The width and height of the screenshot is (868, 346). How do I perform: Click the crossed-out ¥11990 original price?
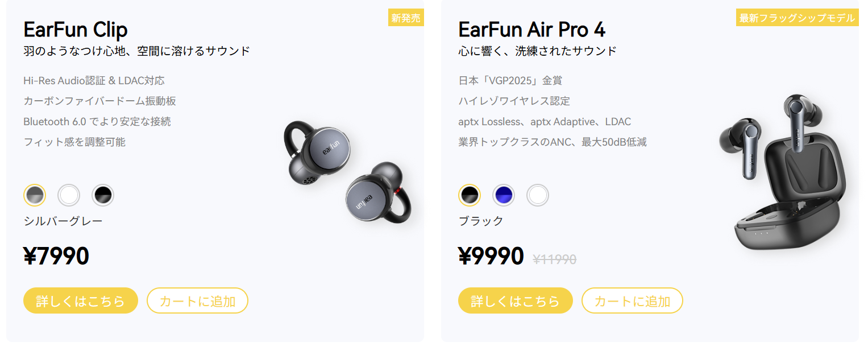(555, 259)
